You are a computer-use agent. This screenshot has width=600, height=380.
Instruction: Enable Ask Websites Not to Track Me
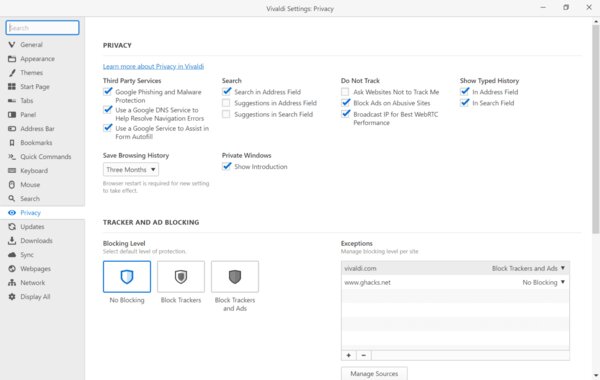[x=345, y=92]
